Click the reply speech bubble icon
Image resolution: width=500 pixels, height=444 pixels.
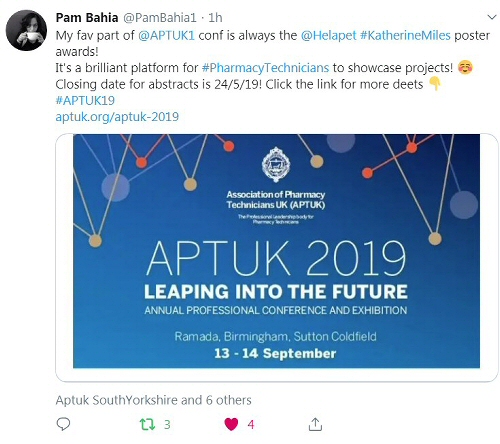(x=63, y=424)
